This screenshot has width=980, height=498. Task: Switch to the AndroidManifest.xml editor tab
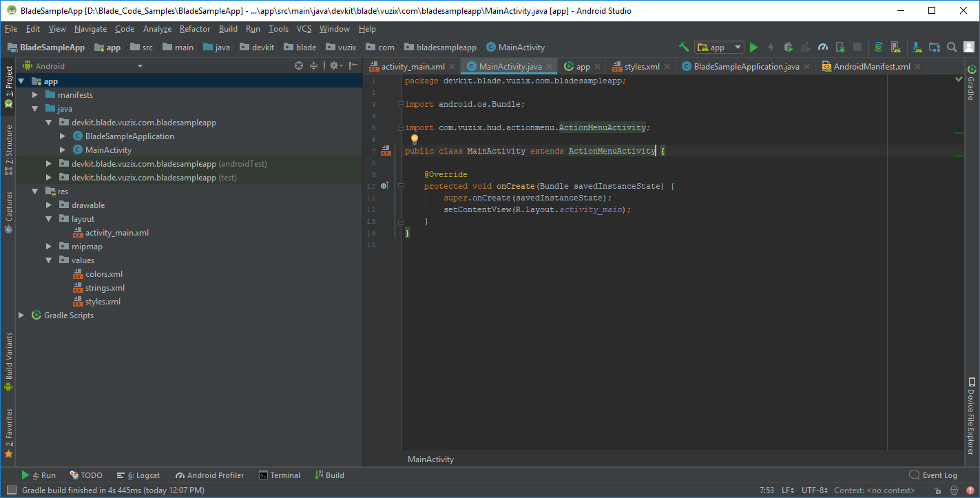[871, 67]
